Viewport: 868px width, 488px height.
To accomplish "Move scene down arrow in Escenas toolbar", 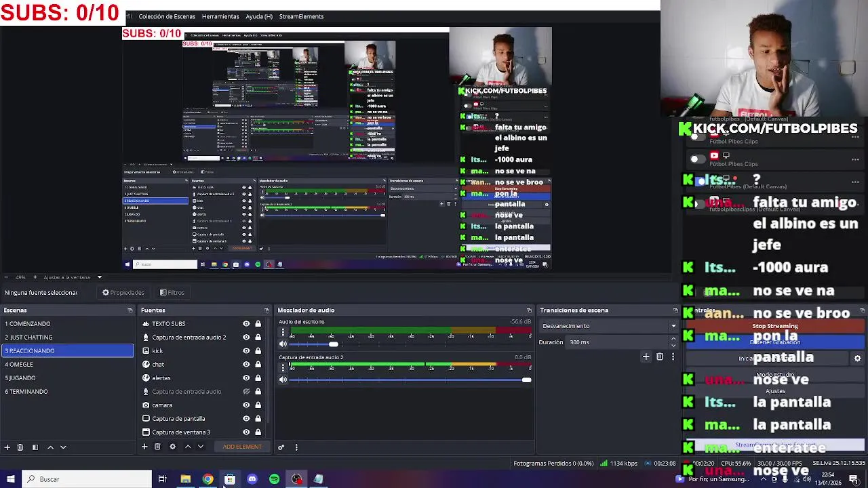I will 63,447.
